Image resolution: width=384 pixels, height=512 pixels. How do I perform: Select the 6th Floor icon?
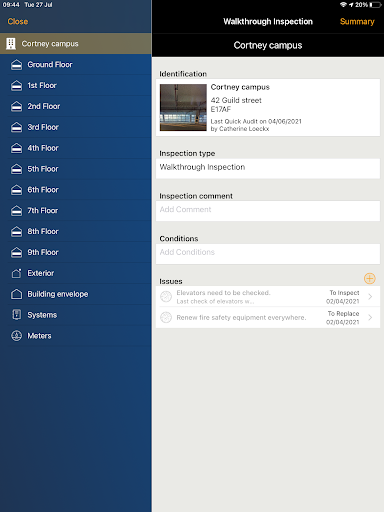[16, 190]
